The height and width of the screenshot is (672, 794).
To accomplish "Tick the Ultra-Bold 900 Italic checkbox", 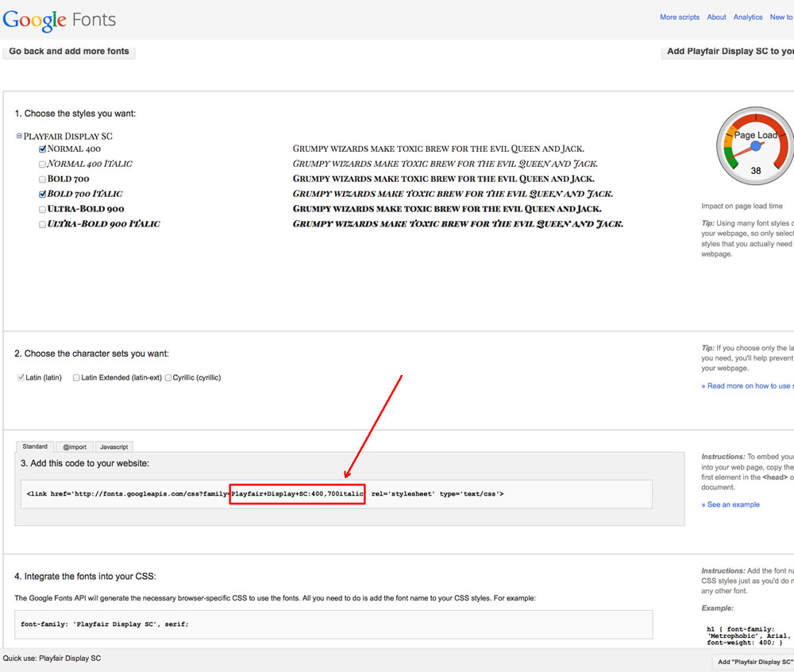I will point(43,225).
